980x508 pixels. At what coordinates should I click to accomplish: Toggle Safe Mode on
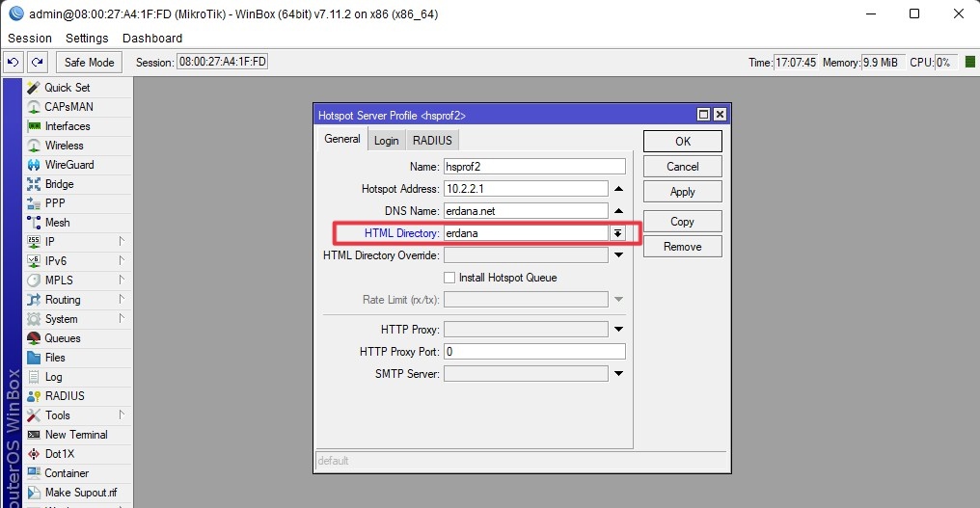pos(89,62)
